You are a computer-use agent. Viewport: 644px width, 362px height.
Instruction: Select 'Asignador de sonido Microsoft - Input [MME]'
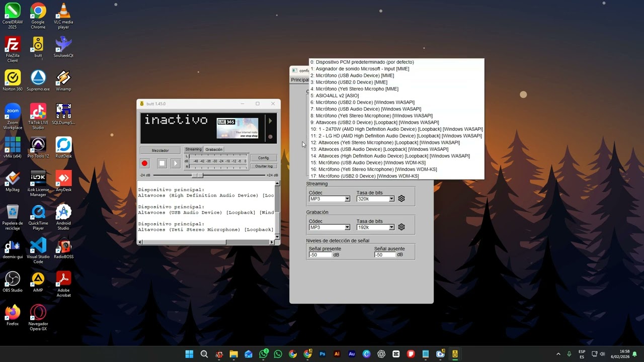[x=396, y=69]
